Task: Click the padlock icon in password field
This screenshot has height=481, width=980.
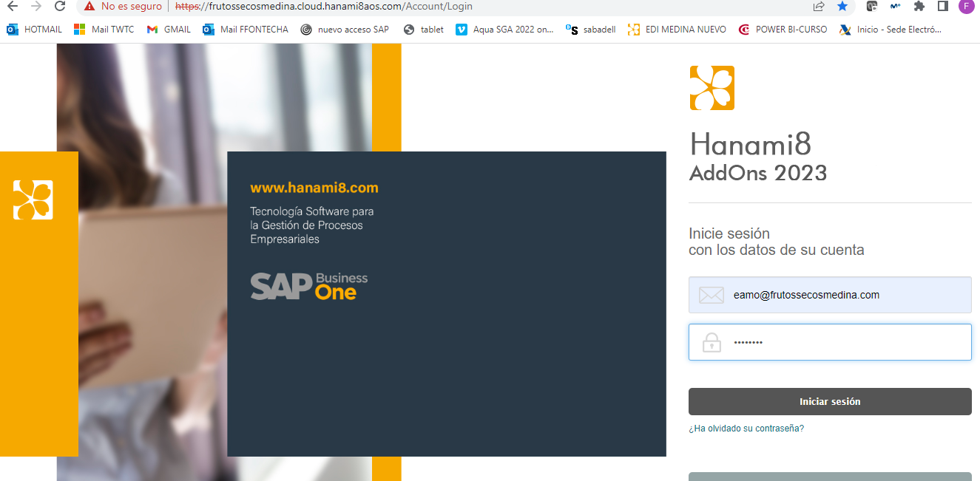Action: [x=712, y=342]
